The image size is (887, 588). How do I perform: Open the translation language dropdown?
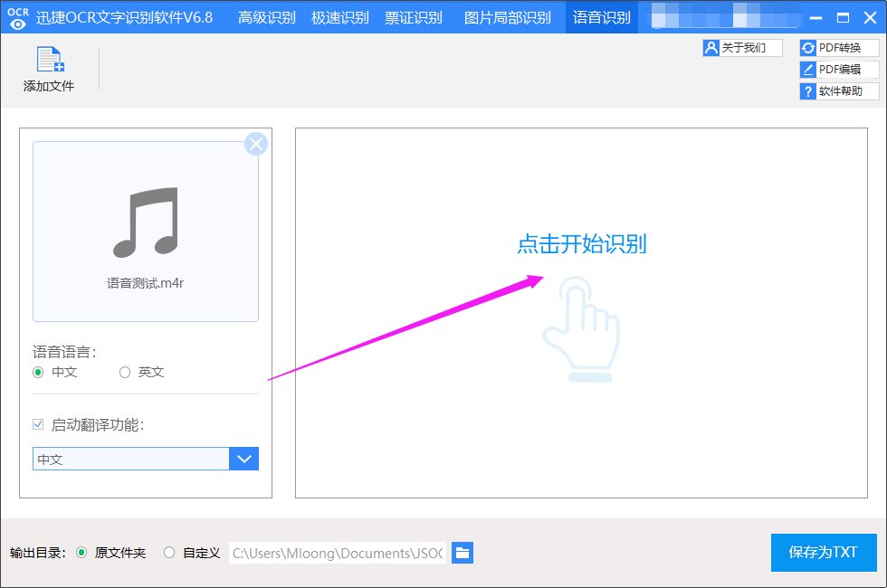coord(244,459)
